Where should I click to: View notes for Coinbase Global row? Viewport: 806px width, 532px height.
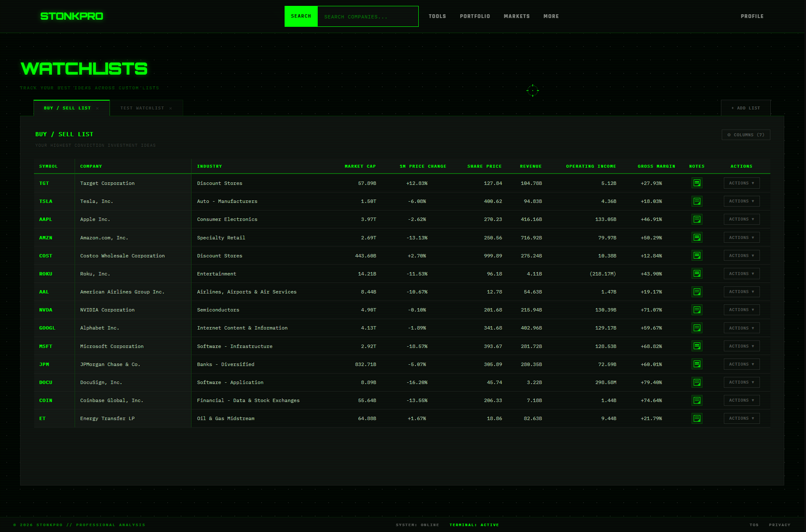pos(697,400)
